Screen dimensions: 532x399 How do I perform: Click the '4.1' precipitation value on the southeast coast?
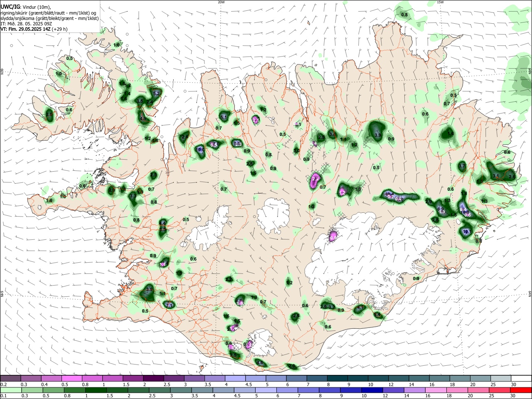[x=361, y=308]
